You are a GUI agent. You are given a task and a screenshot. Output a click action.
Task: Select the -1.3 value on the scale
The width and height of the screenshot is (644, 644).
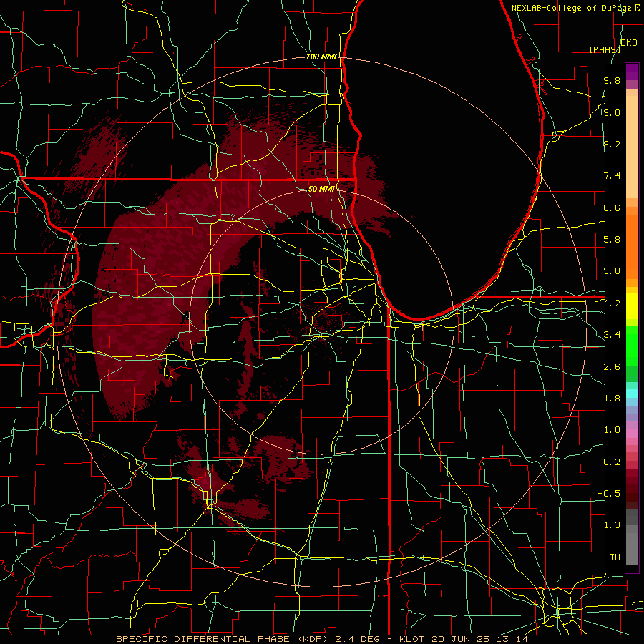point(609,525)
